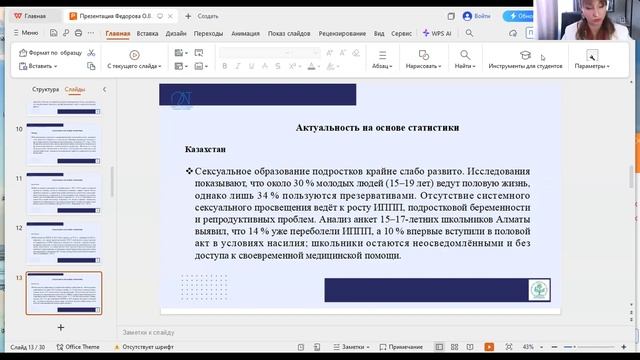Open the Параметры settings dropdown
The height and width of the screenshot is (360, 640).
(592, 66)
